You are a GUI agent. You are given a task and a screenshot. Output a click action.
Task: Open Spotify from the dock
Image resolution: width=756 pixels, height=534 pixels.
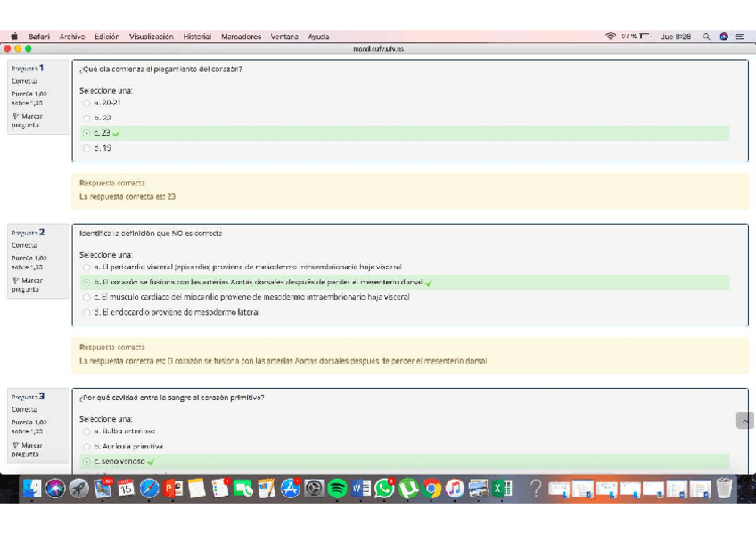coord(337,489)
